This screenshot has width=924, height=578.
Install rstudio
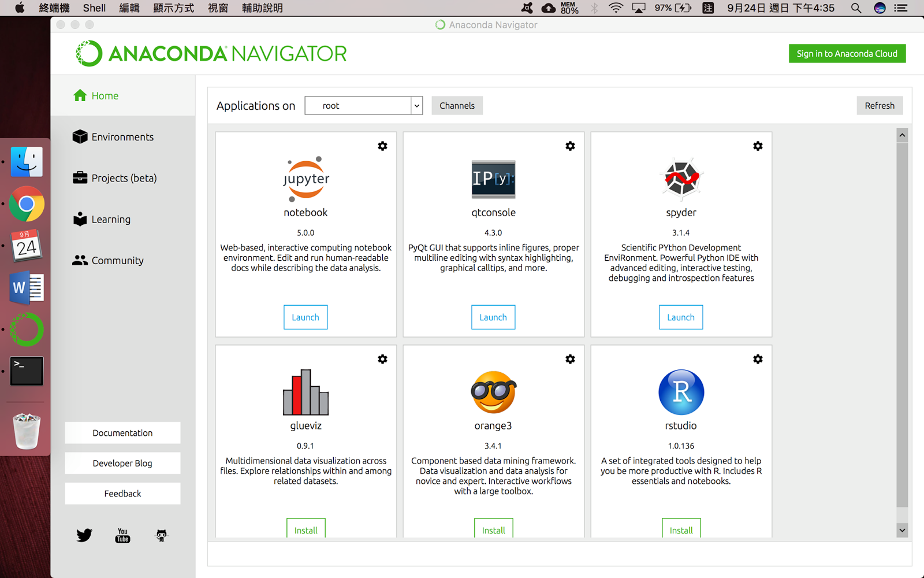point(681,529)
